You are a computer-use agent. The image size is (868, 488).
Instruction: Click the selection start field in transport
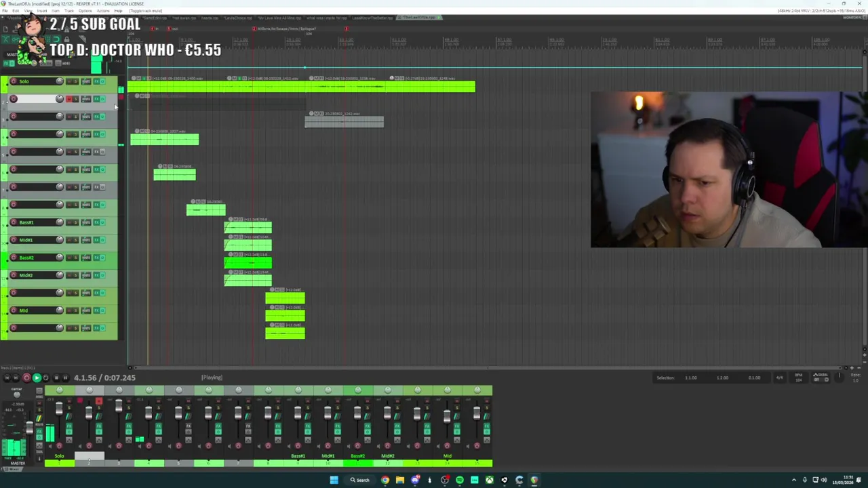click(x=690, y=378)
